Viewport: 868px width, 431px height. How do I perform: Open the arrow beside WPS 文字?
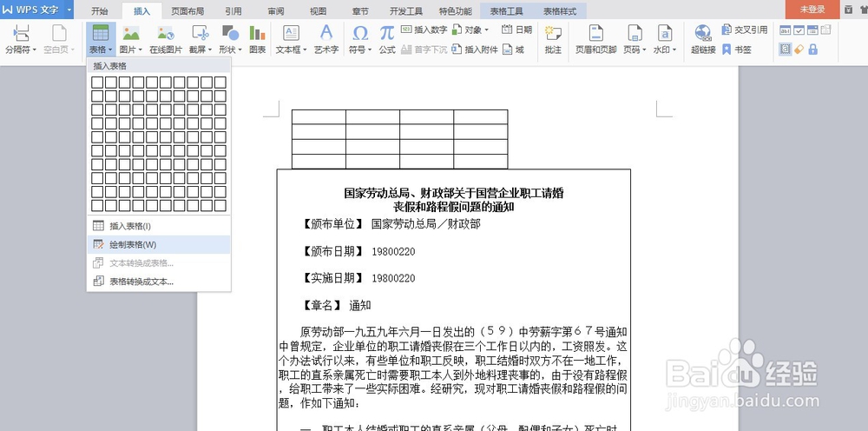(69, 10)
